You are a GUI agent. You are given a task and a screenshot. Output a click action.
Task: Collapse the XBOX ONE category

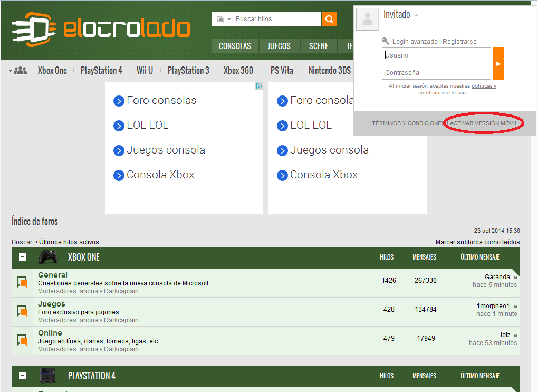[23, 257]
